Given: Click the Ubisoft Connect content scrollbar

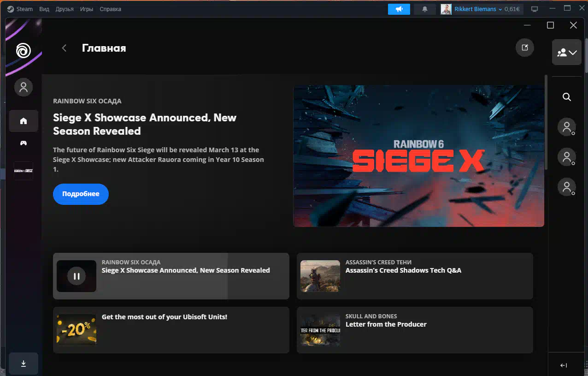Looking at the screenshot, I should (x=546, y=122).
